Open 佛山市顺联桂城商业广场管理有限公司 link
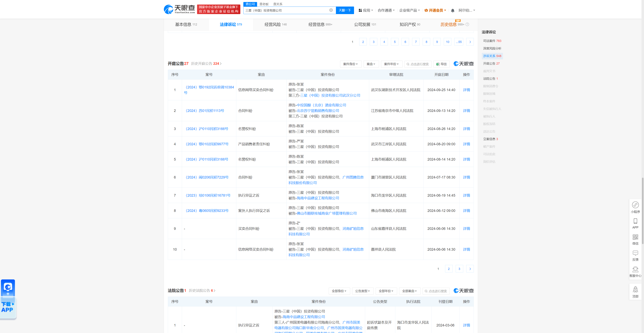The width and height of the screenshot is (644, 333). click(x=327, y=213)
